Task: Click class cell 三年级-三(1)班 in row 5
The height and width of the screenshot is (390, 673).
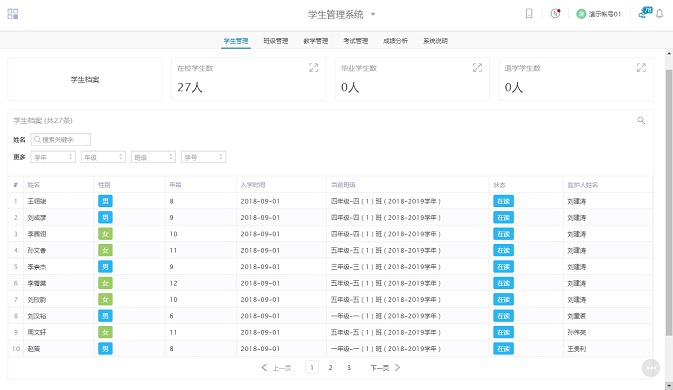Action: coord(385,267)
